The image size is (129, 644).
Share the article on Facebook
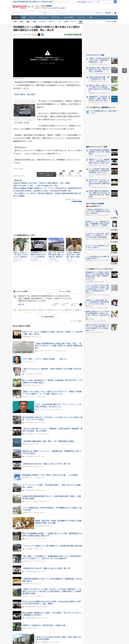[42, 35]
